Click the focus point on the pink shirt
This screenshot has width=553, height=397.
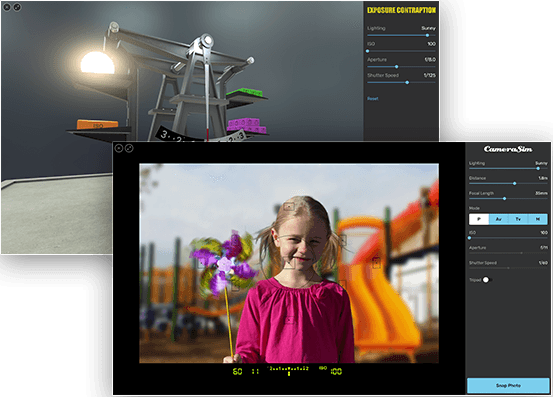pos(290,320)
